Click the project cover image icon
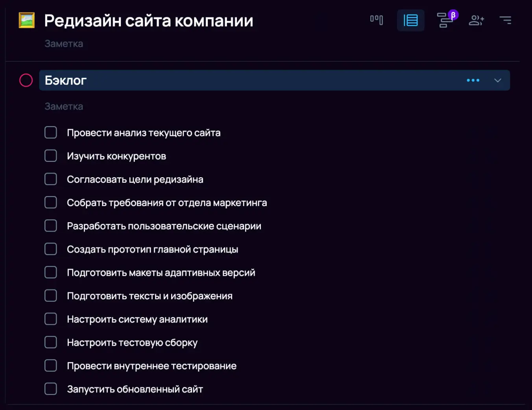Image resolution: width=532 pixels, height=410 pixels. (x=26, y=20)
